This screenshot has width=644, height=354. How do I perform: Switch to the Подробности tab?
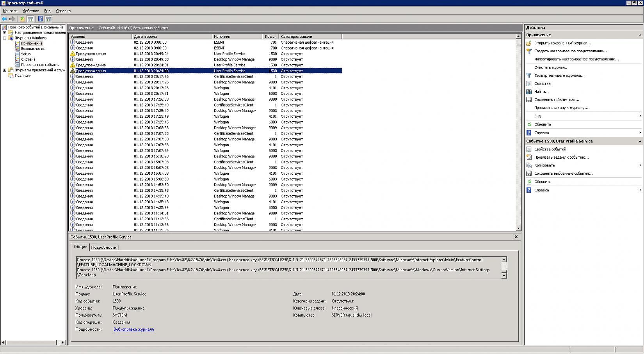pyautogui.click(x=104, y=247)
